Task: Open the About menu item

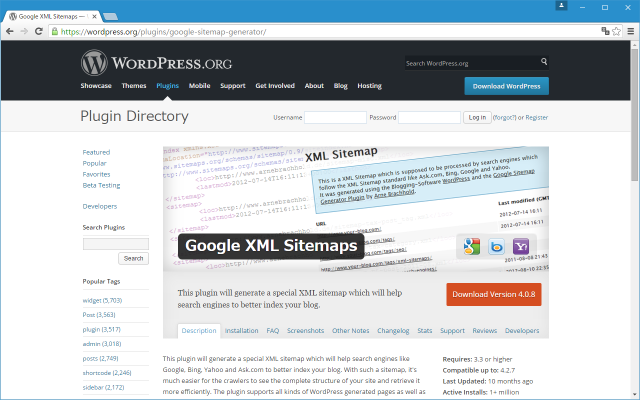Action: point(314,86)
